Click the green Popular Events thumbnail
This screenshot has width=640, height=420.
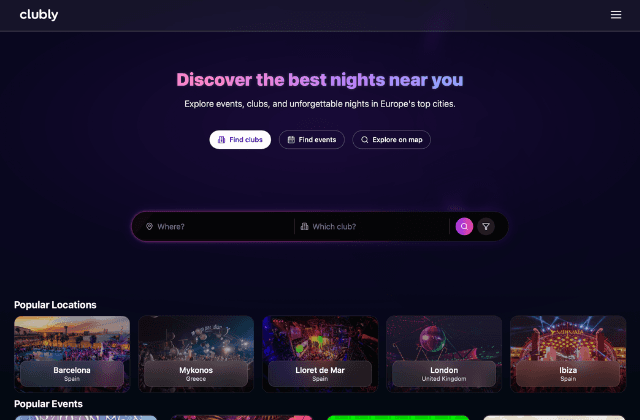tap(398, 418)
